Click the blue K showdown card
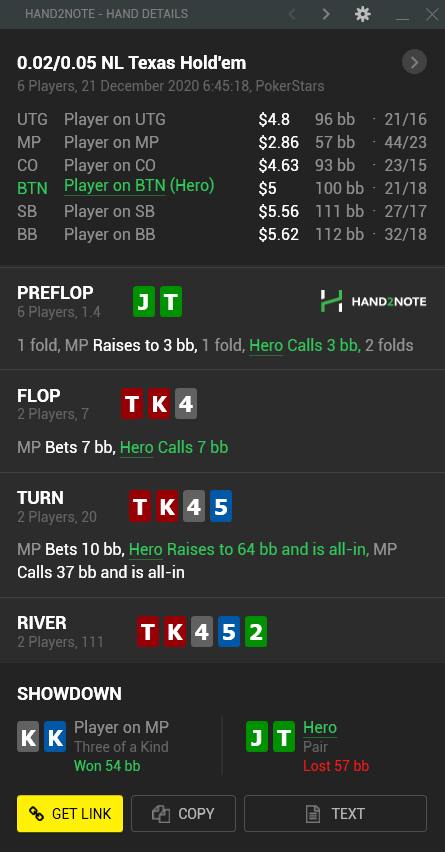The width and height of the screenshot is (445, 852). pyautogui.click(x=55, y=737)
